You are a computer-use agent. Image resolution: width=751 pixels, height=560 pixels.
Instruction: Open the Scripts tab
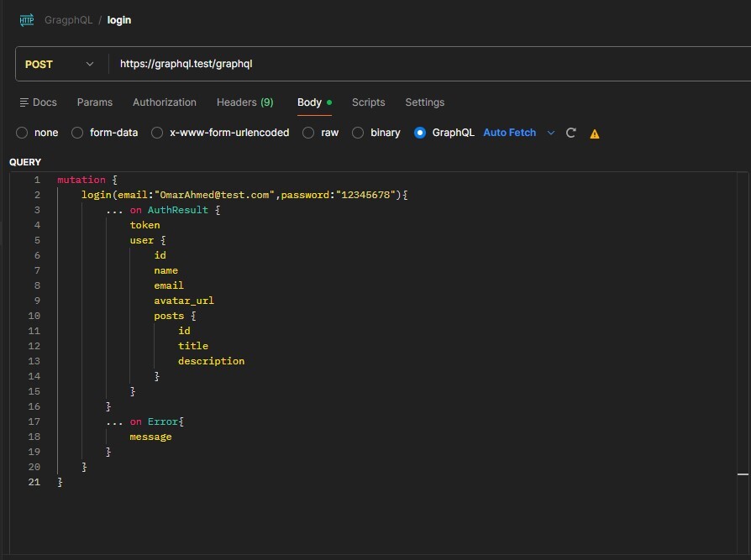pyautogui.click(x=368, y=102)
